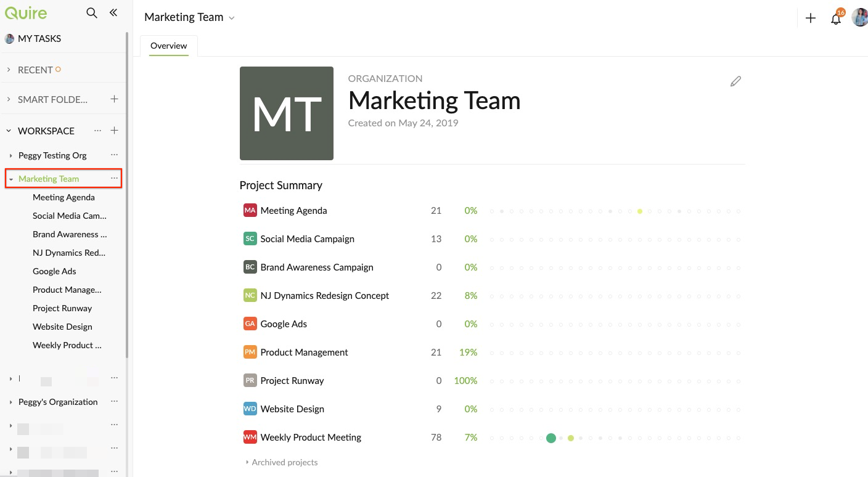The width and height of the screenshot is (868, 477).
Task: Click the plus create button top right
Action: [x=811, y=18]
